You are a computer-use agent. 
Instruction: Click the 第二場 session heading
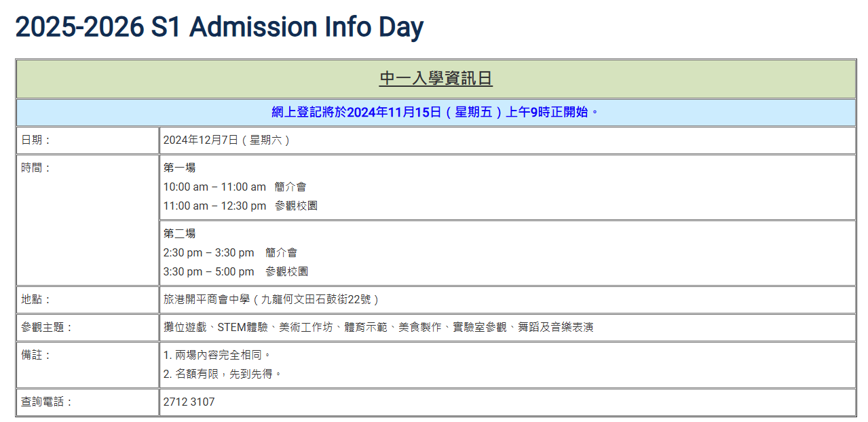click(x=179, y=233)
